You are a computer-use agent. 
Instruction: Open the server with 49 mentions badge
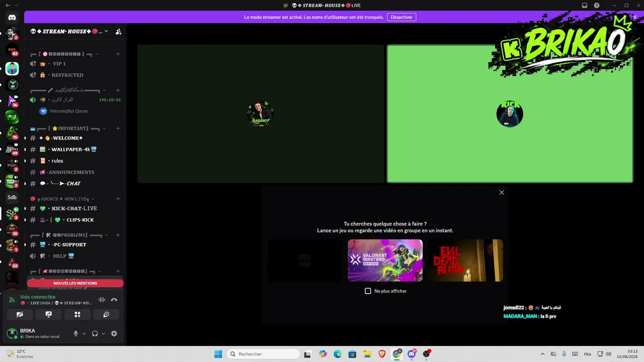12,149
